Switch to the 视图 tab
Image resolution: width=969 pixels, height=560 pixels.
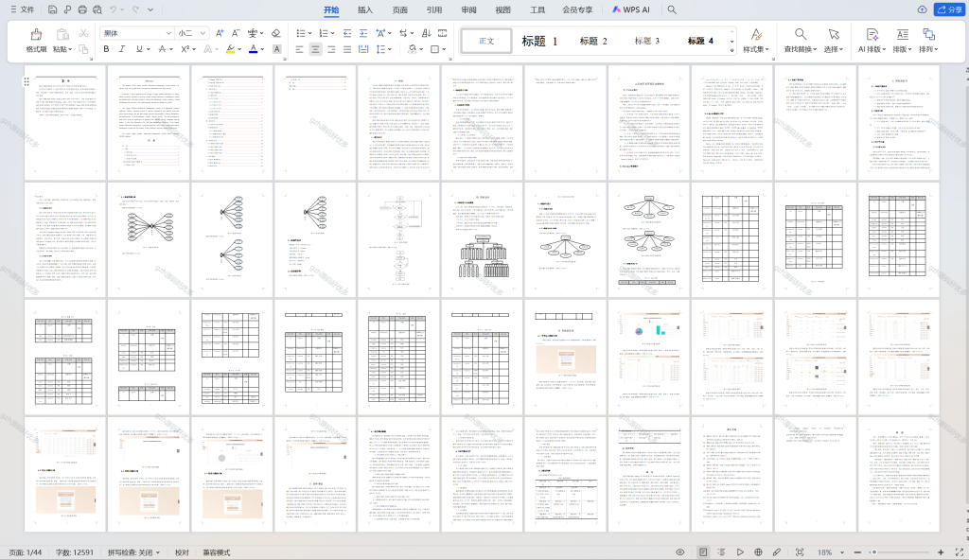pos(503,9)
